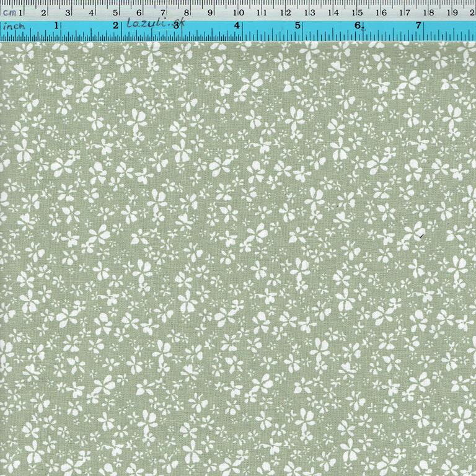Click the number 10 on the cm scale
The width and height of the screenshot is (476, 476).
point(238,13)
